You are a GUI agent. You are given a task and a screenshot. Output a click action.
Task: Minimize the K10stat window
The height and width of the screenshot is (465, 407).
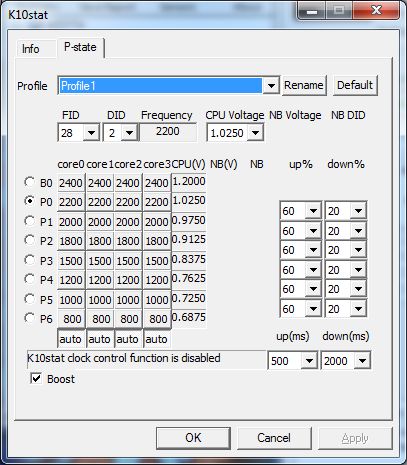click(312, 11)
